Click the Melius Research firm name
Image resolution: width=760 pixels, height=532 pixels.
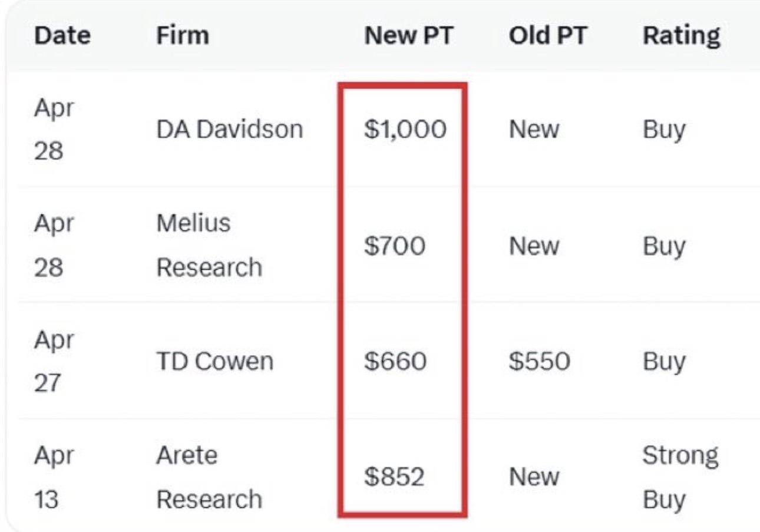pyautogui.click(x=209, y=246)
